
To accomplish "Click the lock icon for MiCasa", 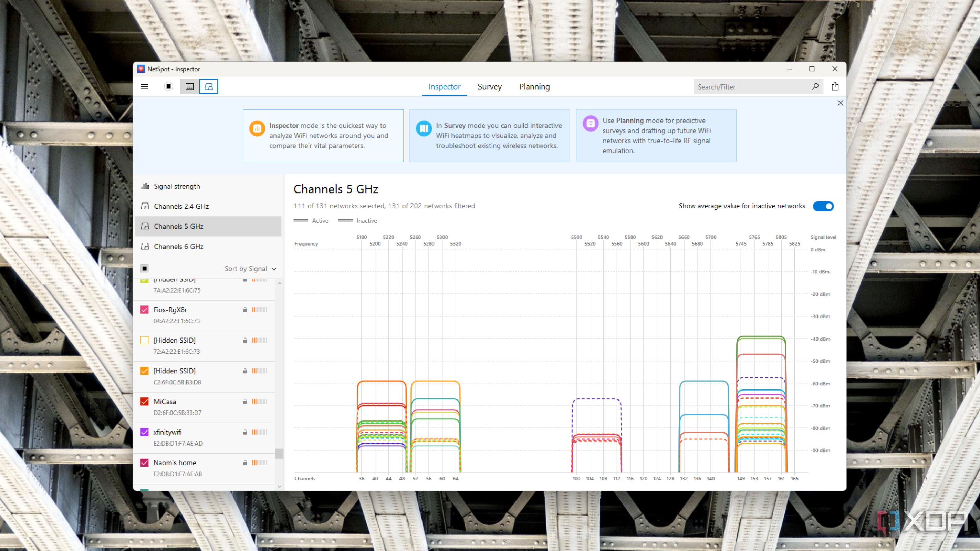I will coord(245,402).
